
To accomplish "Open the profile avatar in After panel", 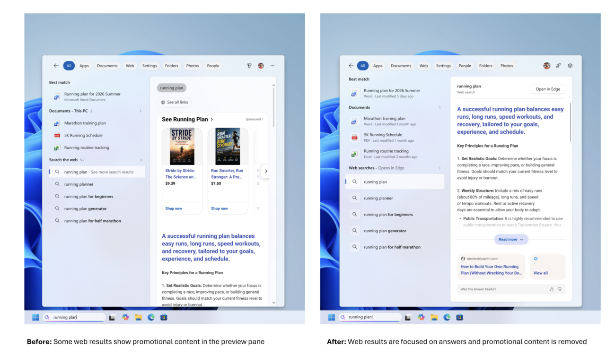I will pos(547,66).
